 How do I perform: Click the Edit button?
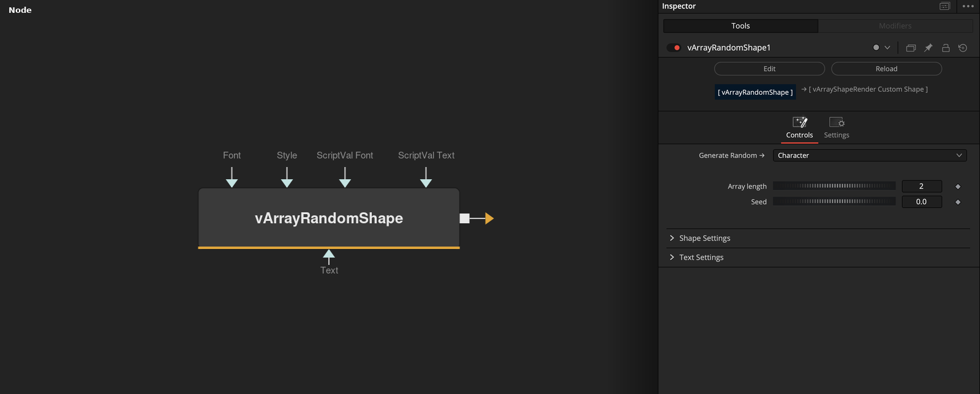(769, 69)
